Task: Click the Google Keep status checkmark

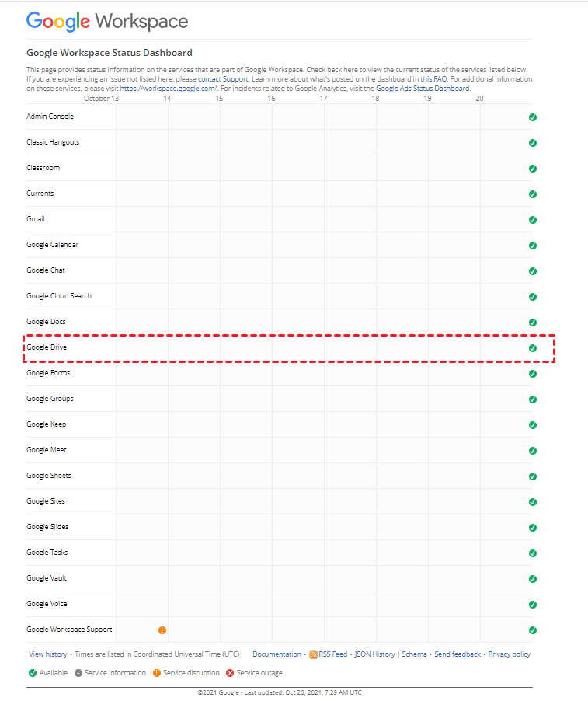Action: pos(533,424)
